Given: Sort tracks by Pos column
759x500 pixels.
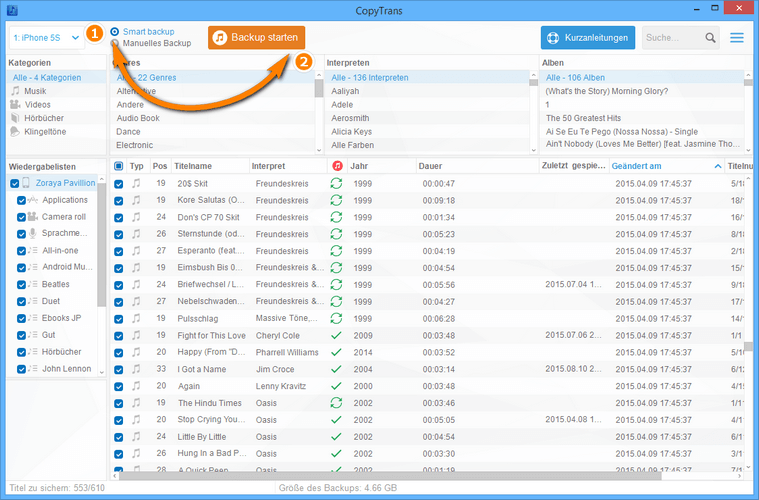Looking at the screenshot, I should click(x=160, y=166).
